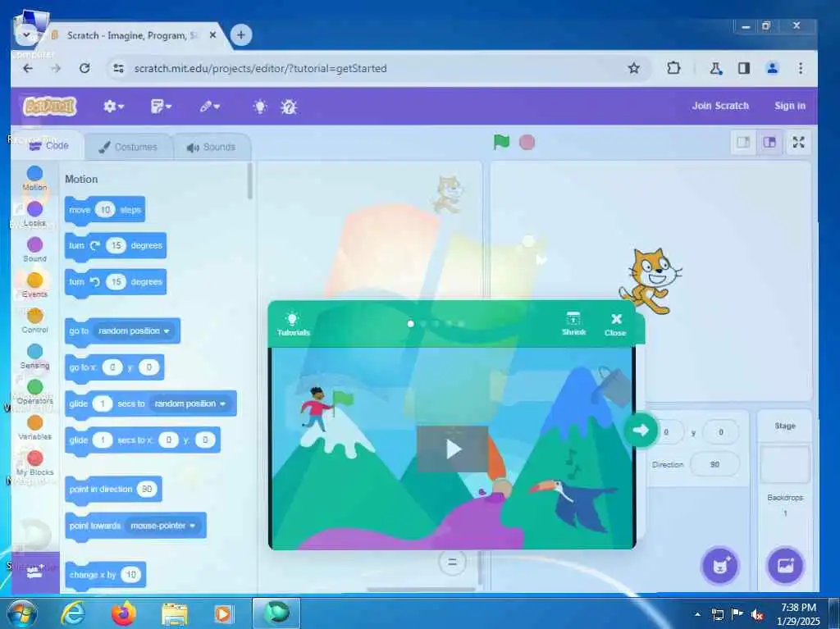
Task: Click the green flag to run project
Action: click(x=501, y=142)
